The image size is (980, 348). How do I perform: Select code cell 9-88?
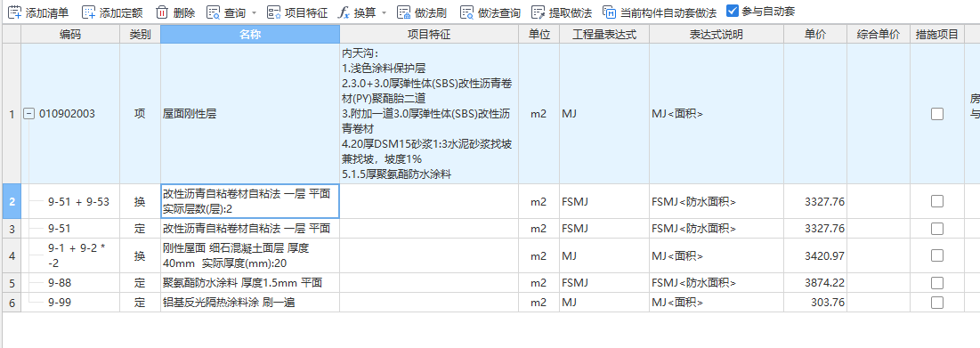[70, 282]
